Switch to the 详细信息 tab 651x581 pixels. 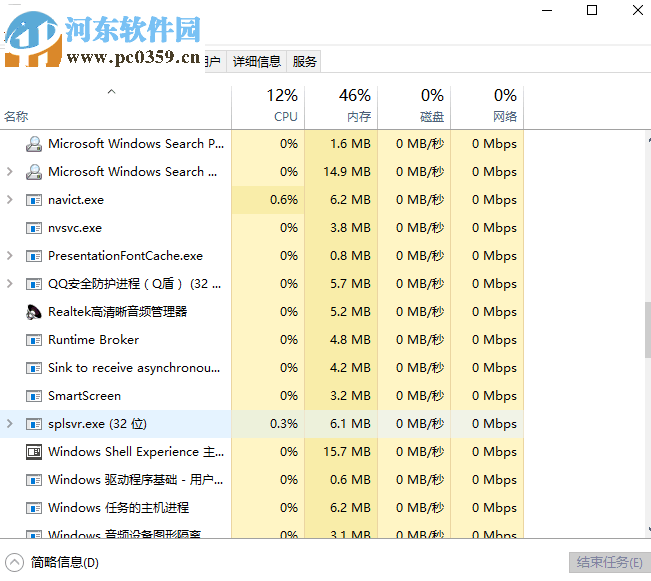coord(257,61)
